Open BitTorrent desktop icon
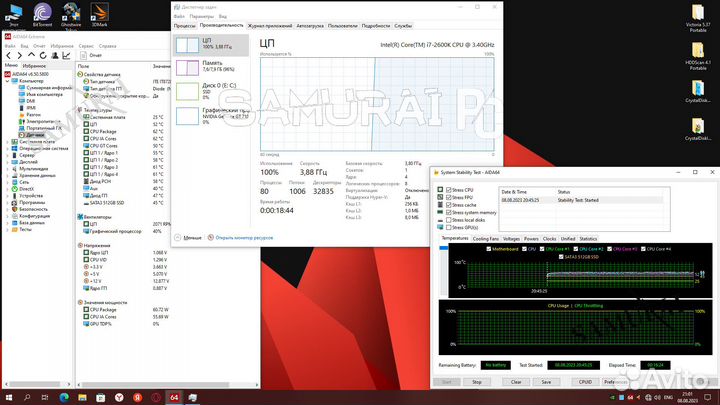This screenshot has height=405, width=720. tap(42, 15)
